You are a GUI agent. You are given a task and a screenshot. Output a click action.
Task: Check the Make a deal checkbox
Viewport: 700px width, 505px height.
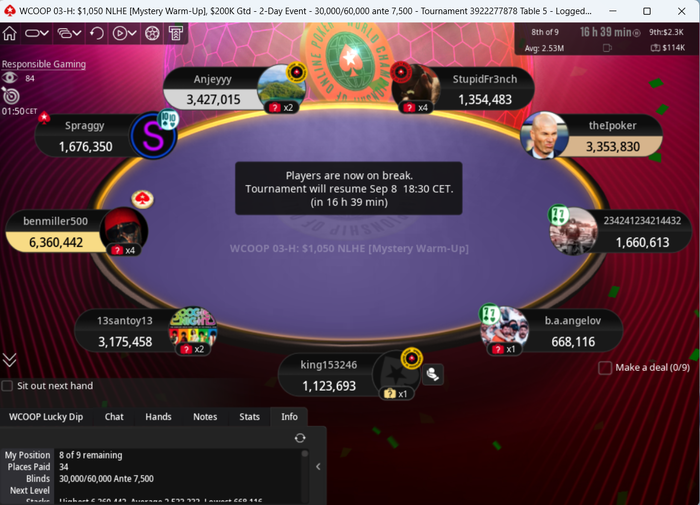(605, 368)
